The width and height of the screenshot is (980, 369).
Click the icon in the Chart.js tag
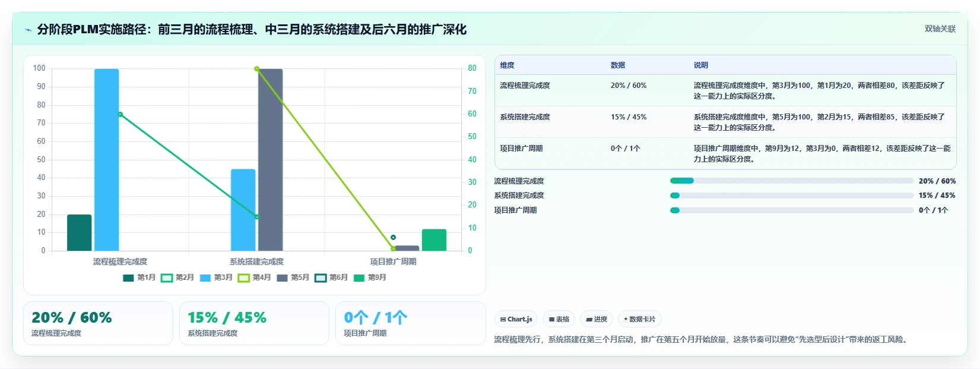point(503,320)
